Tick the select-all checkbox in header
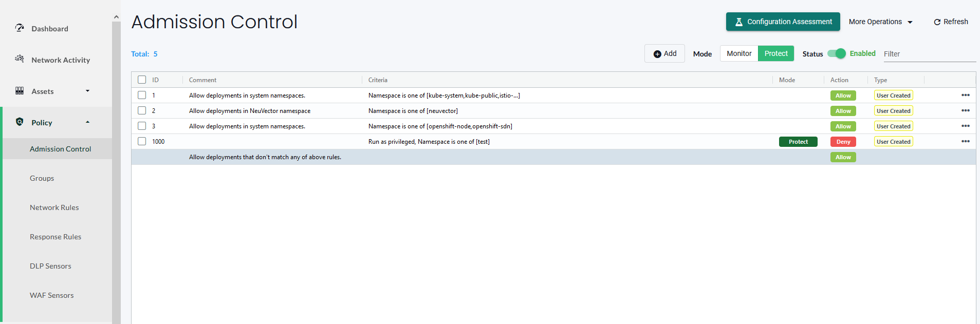Image resolution: width=980 pixels, height=324 pixels. [142, 80]
